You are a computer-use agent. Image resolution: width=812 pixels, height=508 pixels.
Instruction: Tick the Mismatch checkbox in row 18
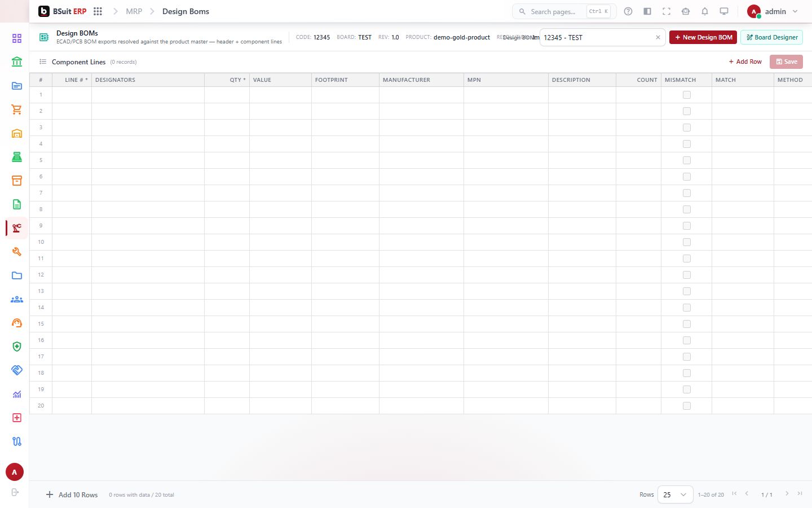coord(686,373)
